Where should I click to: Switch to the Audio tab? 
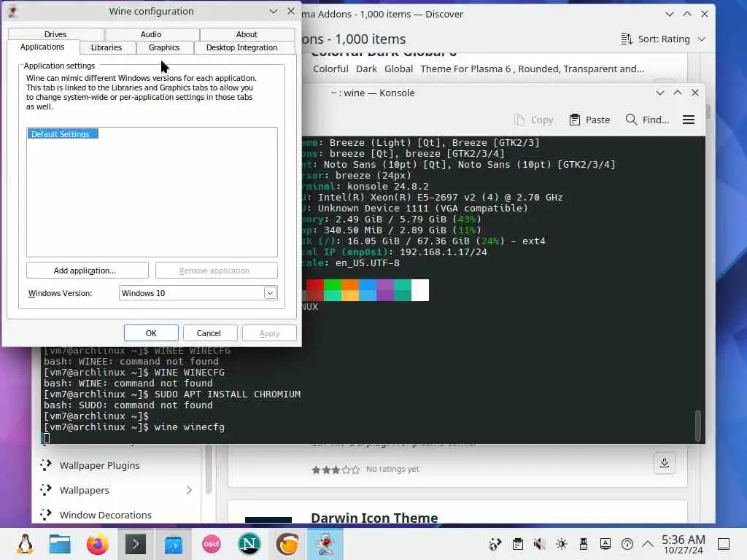click(151, 34)
